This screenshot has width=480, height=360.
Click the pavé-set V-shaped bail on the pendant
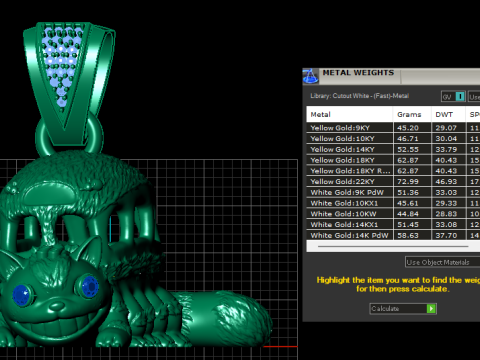(x=69, y=83)
